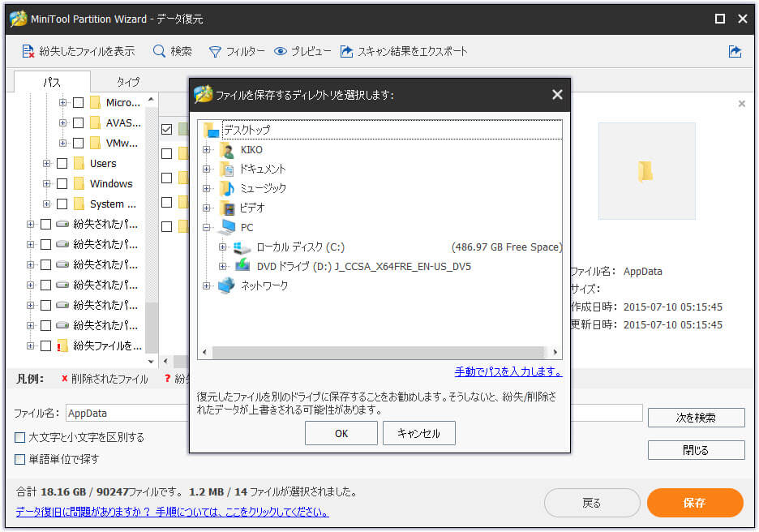
Task: Expand DVD Drive (D:) node
Action: [223, 267]
